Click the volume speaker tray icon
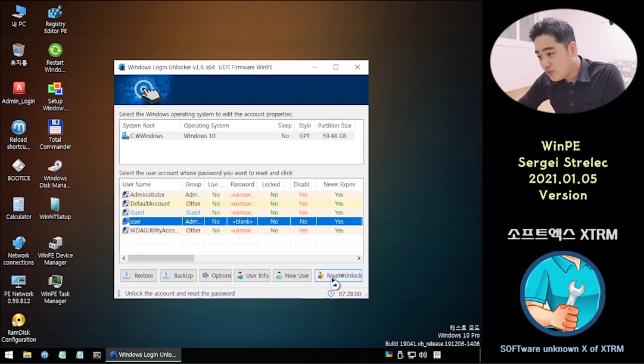Viewport: 644px width, 364px height. pos(422,354)
